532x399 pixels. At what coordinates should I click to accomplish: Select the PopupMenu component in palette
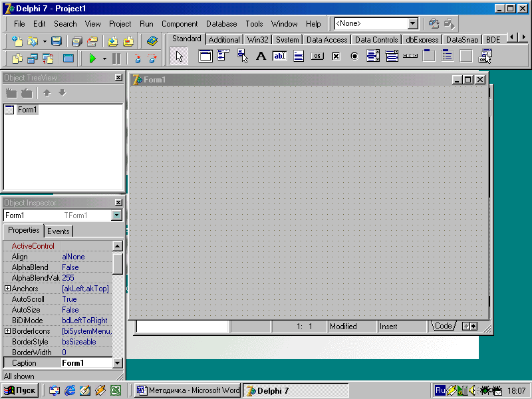pos(242,56)
